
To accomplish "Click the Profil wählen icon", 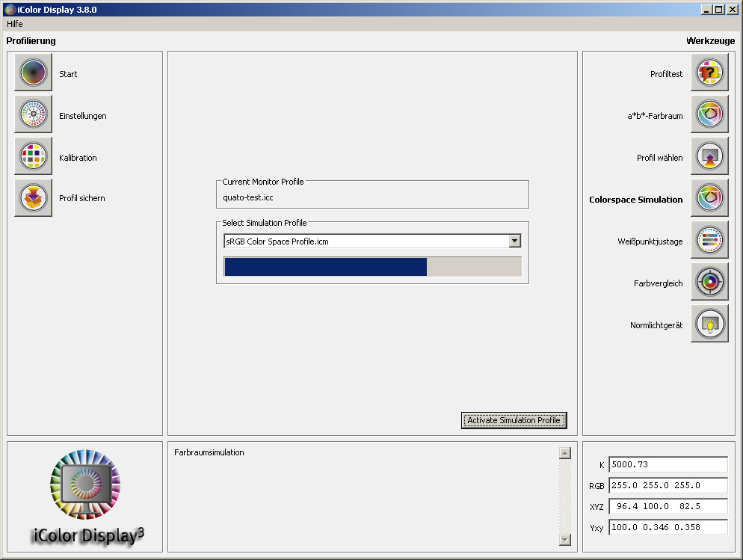I will [x=709, y=156].
